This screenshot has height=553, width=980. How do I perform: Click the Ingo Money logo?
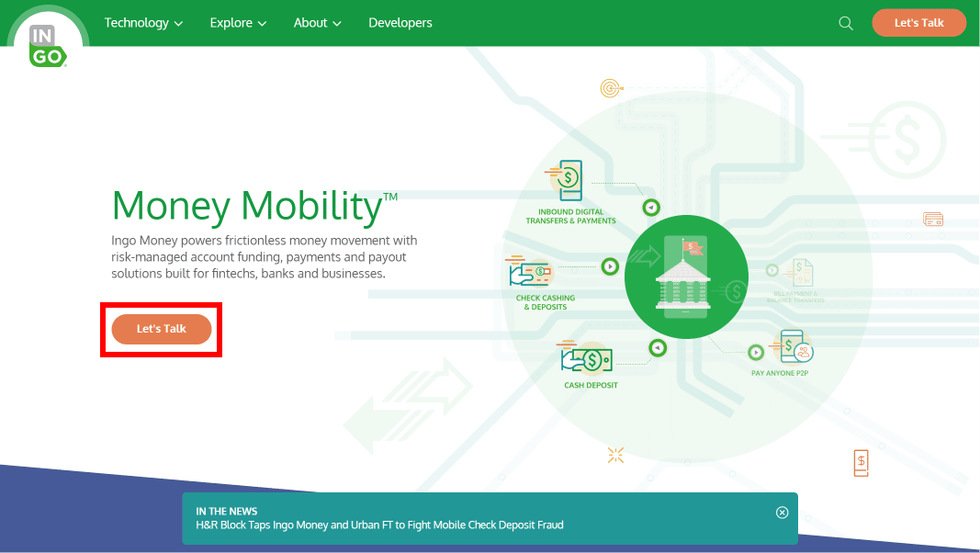coord(46,46)
